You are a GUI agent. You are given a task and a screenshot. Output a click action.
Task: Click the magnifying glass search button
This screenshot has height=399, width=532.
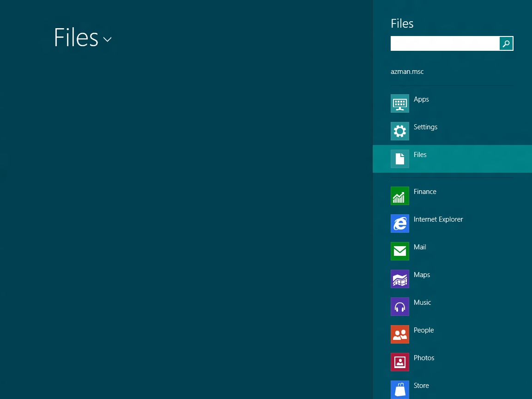click(x=506, y=43)
